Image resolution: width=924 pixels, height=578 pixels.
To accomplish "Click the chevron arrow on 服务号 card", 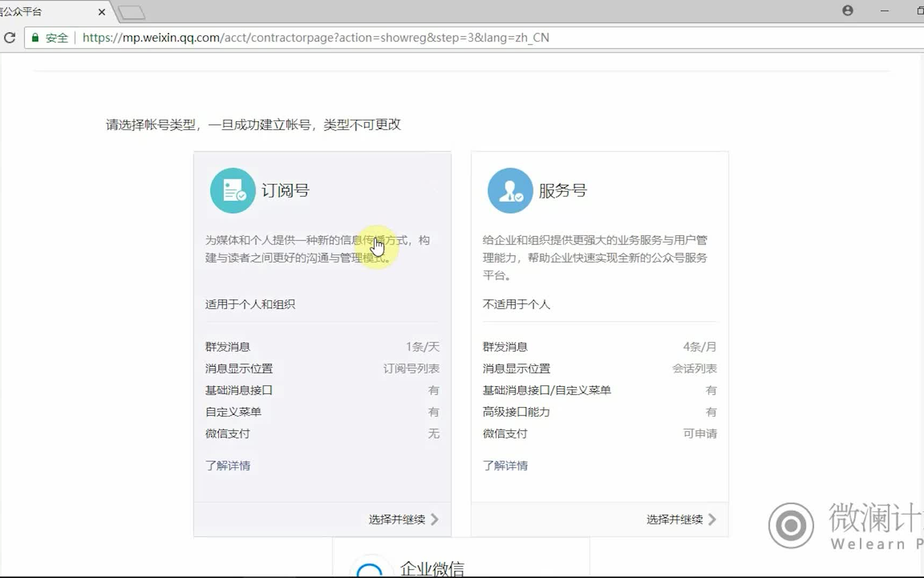I will tap(712, 519).
